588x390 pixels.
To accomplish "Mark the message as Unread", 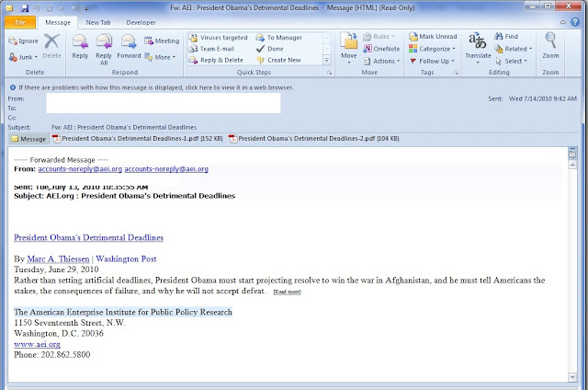I will click(433, 37).
